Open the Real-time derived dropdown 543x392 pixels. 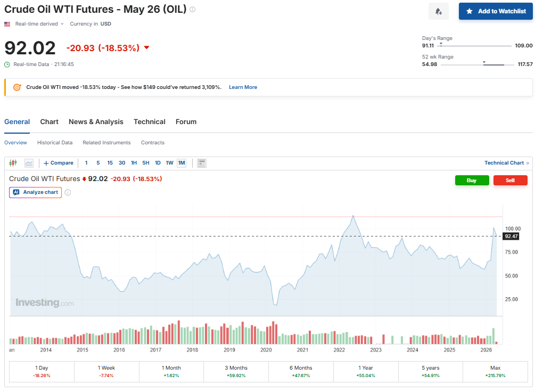[39, 24]
